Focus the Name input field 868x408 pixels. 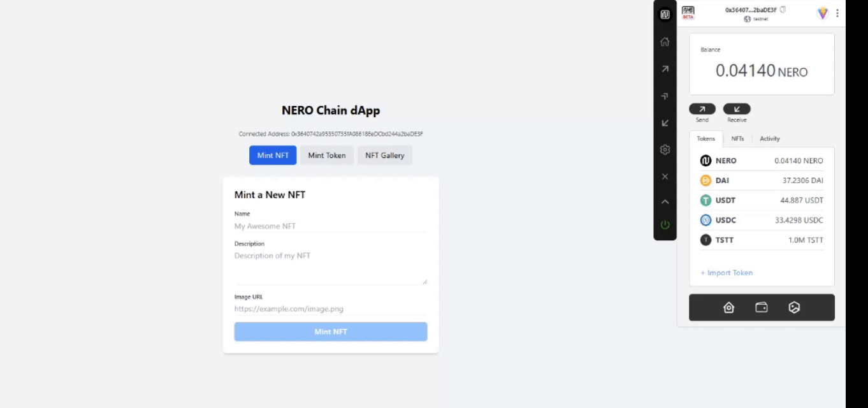coord(330,226)
